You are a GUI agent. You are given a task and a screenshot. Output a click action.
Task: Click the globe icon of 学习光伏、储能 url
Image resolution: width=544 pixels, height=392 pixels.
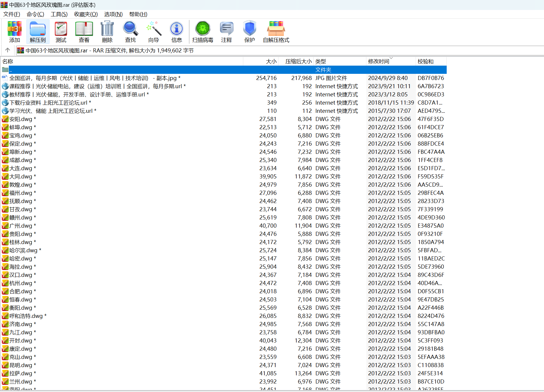[5, 111]
